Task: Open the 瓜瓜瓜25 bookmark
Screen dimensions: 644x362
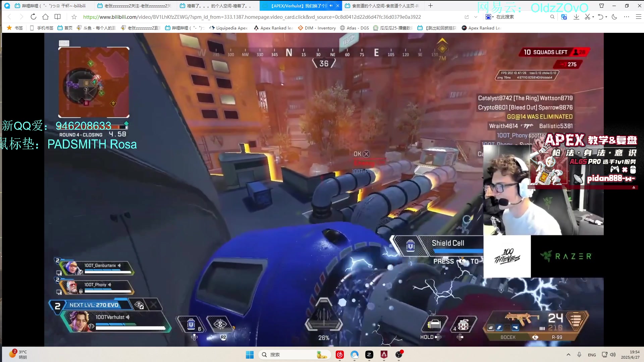Action: click(392, 28)
